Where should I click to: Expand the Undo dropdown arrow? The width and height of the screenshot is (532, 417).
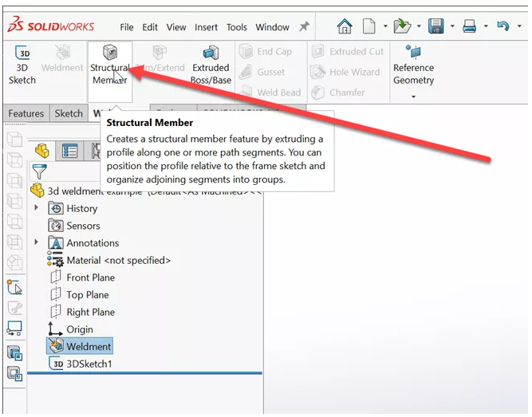519,26
